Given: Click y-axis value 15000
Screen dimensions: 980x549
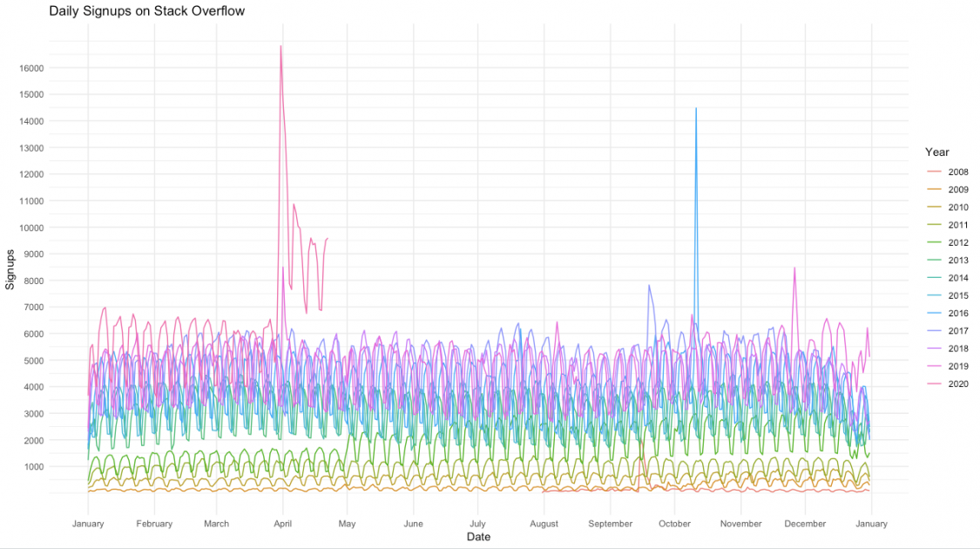Looking at the screenshot, I should tap(31, 94).
